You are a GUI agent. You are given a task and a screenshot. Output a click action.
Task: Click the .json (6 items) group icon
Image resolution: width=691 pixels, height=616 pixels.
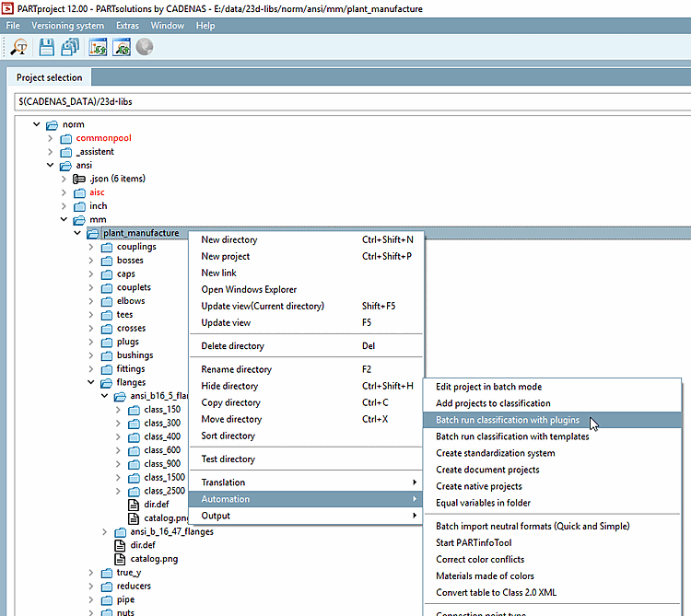[78, 179]
